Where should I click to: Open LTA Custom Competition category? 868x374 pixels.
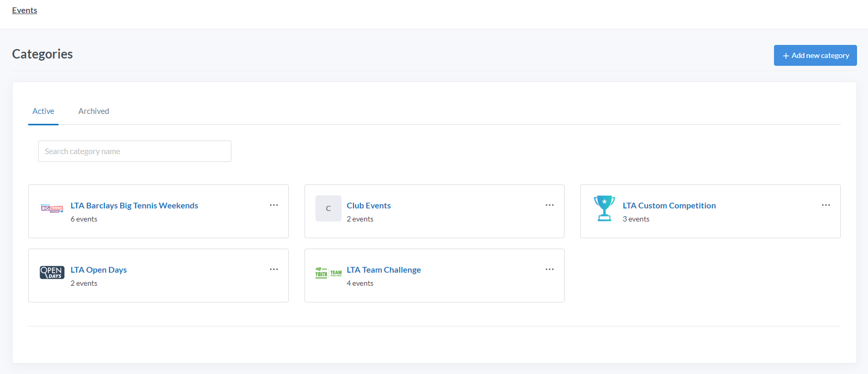(x=669, y=206)
